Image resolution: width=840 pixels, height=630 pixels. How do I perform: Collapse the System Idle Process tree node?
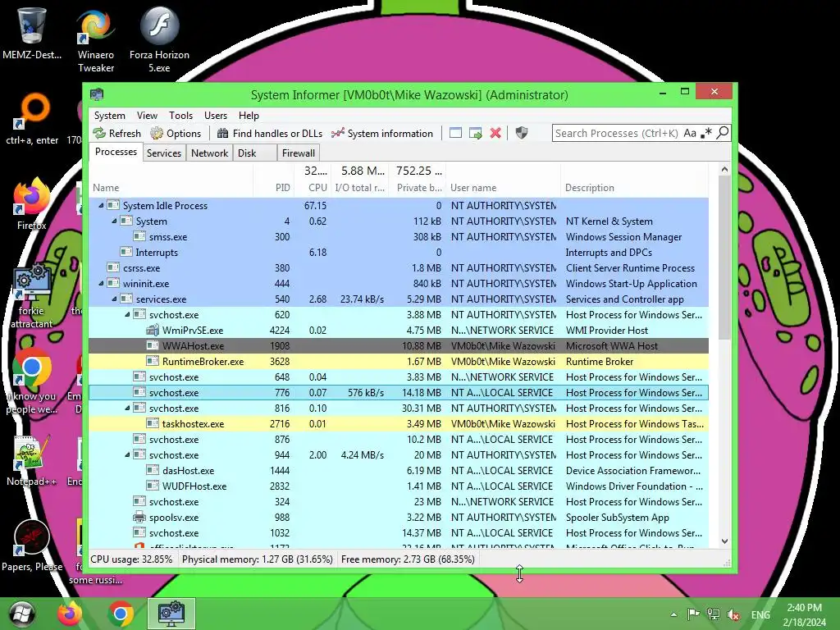pyautogui.click(x=101, y=205)
